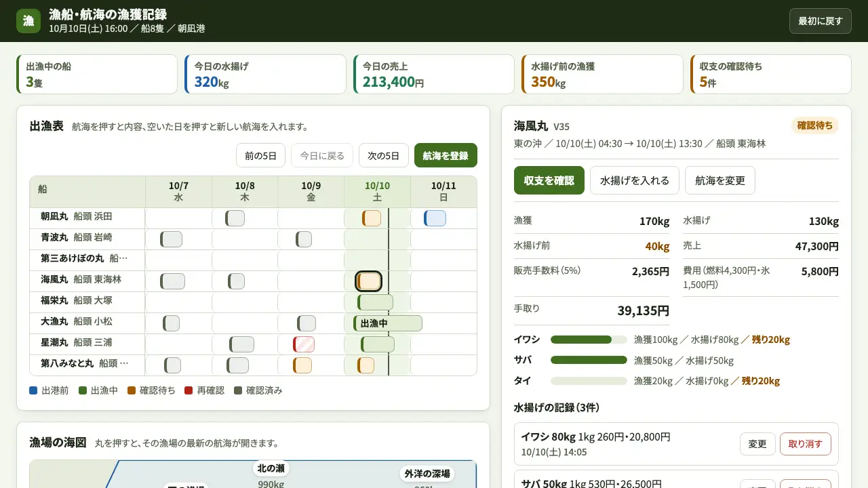This screenshot has width=868, height=488.
Task: Click the 今日の水揚げ summary card
Action: (265, 75)
